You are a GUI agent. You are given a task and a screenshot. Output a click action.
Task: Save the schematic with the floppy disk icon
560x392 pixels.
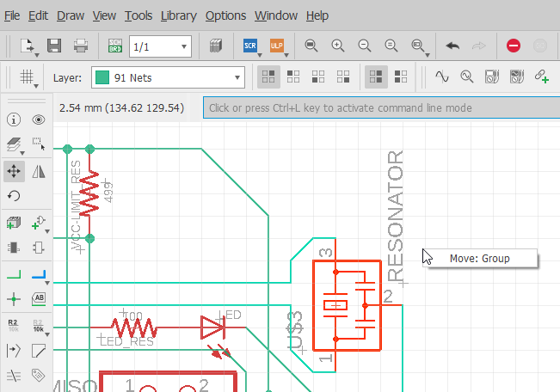(54, 46)
